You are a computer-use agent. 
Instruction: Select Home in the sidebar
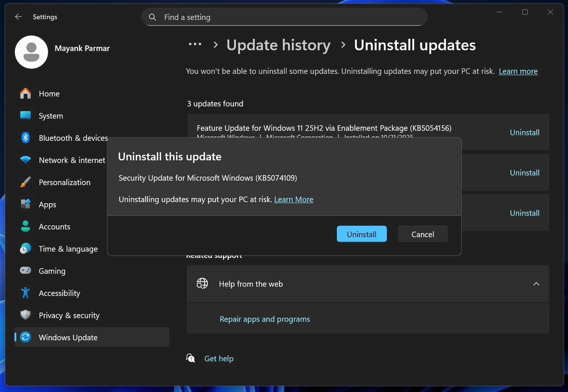pyautogui.click(x=49, y=93)
